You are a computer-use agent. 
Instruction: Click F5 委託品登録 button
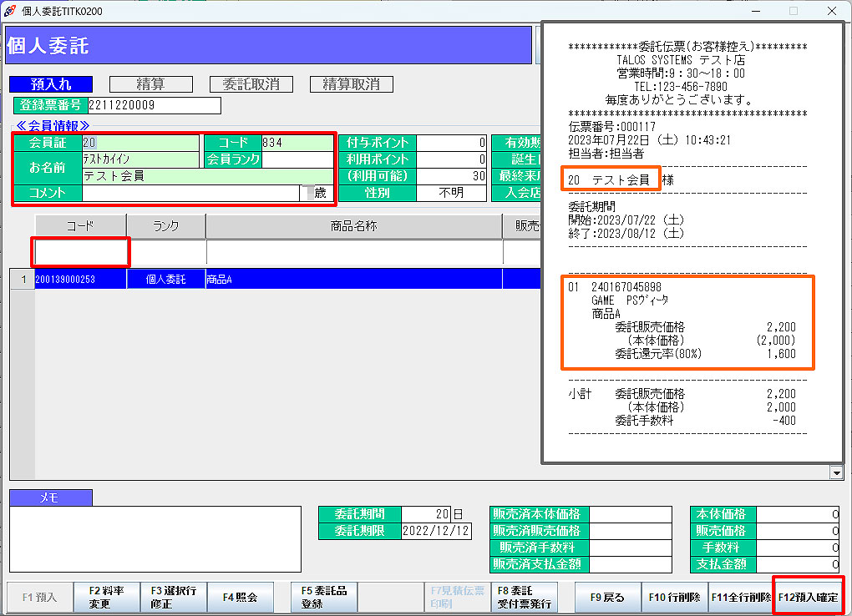pyautogui.click(x=323, y=598)
